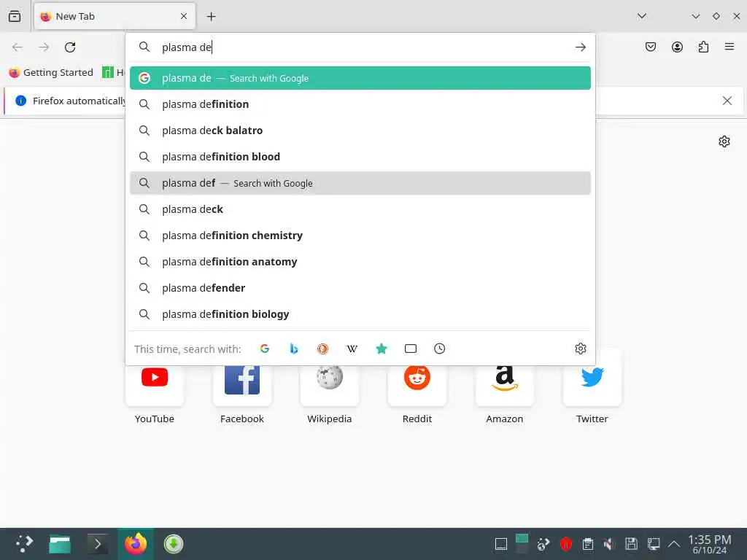747x560 pixels.
Task: Open the clipboard tray icon
Action: pyautogui.click(x=588, y=544)
